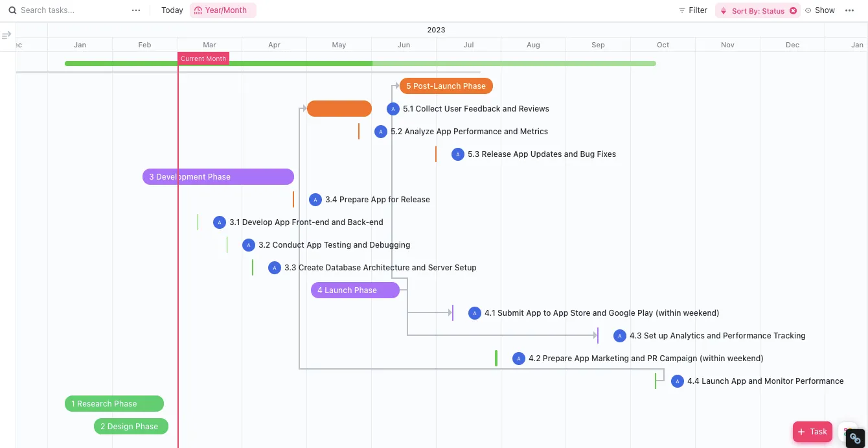Click the 4.4 green milestone marker
Screen dimensions: 868x448
click(656, 381)
